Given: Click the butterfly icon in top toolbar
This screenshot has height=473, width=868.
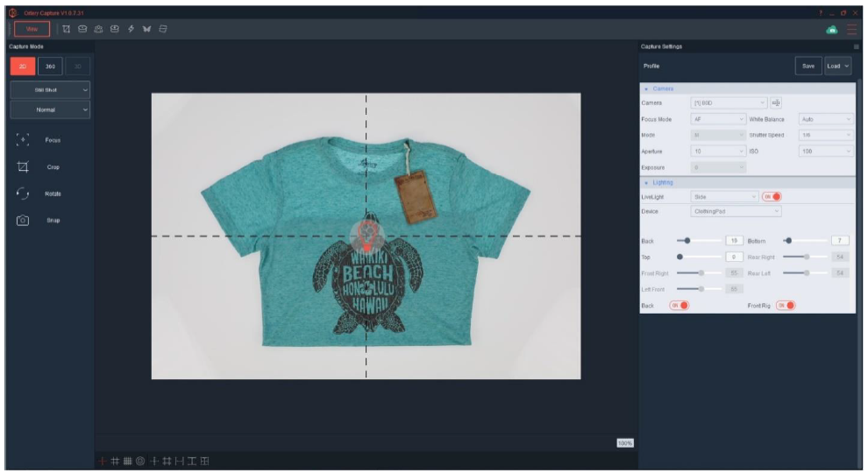Looking at the screenshot, I should click(x=146, y=29).
